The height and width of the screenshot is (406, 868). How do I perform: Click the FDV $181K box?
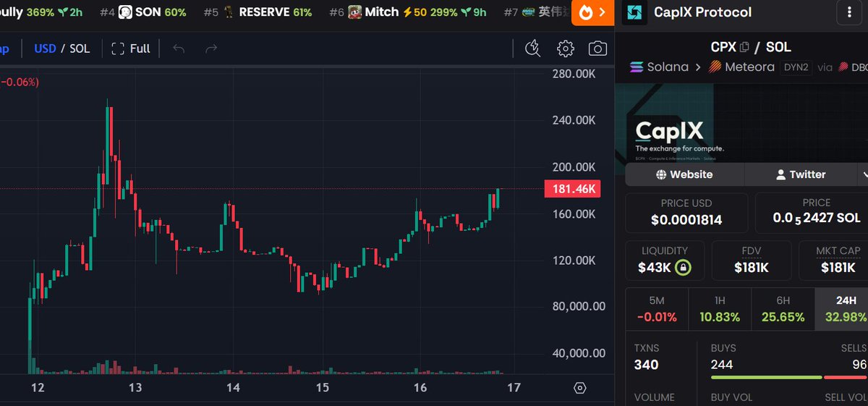pos(751,261)
